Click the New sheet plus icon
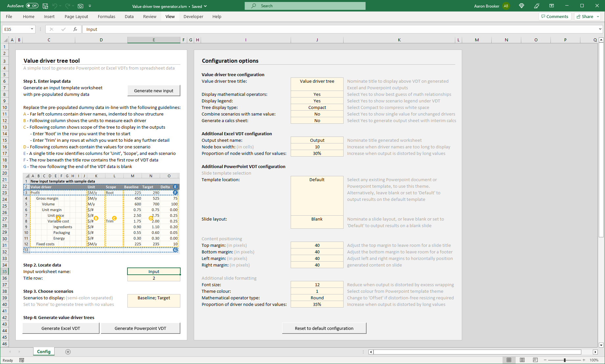Screen dimensions: 605x364 pos(68,352)
